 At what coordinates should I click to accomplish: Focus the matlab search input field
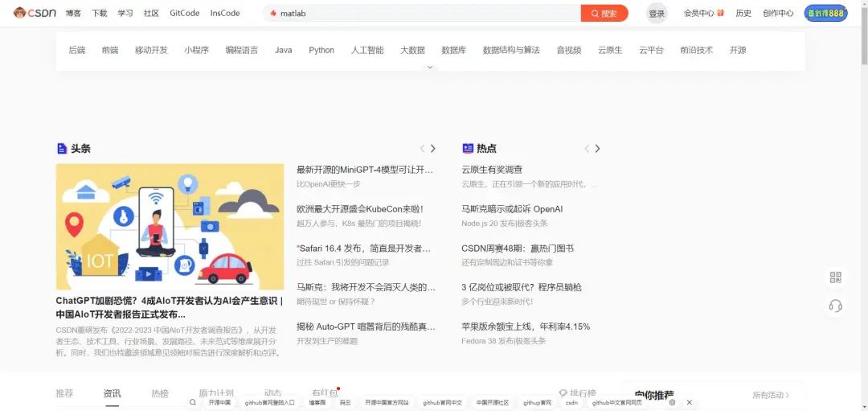422,14
